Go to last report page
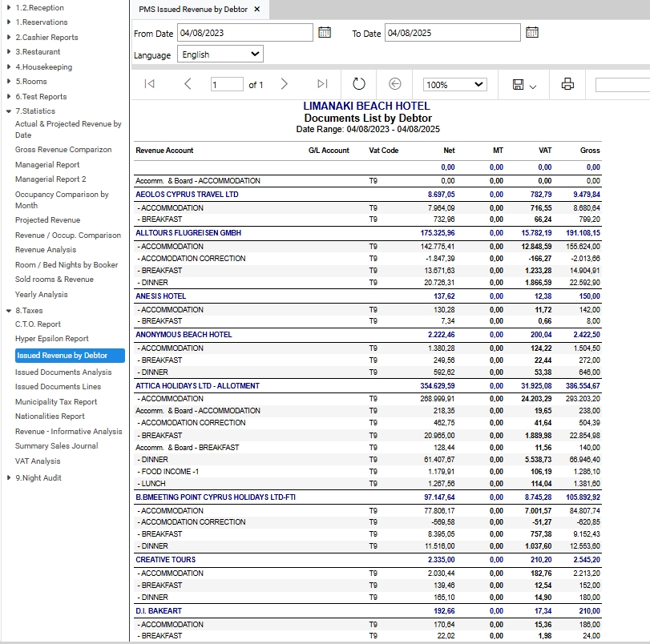The height and width of the screenshot is (644, 650). point(322,84)
